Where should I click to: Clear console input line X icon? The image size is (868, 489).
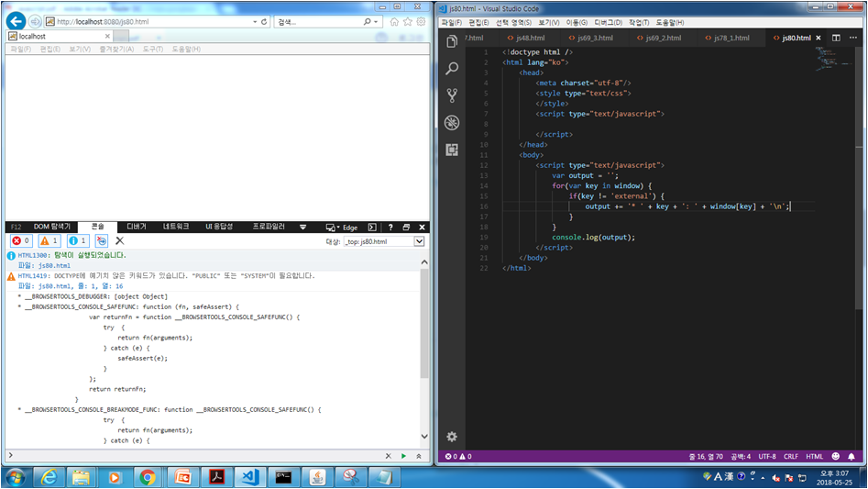(x=388, y=456)
